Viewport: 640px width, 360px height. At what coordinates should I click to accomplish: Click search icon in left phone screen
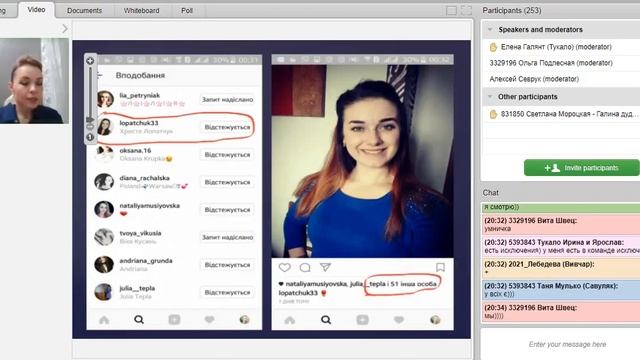139,320
